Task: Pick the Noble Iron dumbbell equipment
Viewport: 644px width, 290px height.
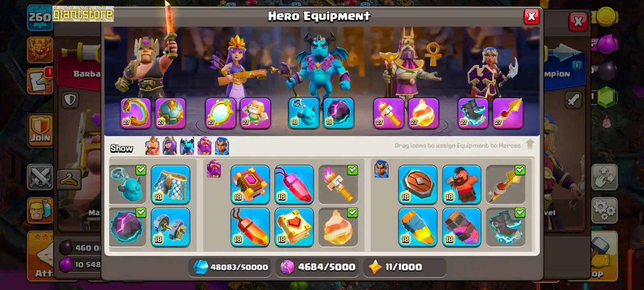Action: 170,227
